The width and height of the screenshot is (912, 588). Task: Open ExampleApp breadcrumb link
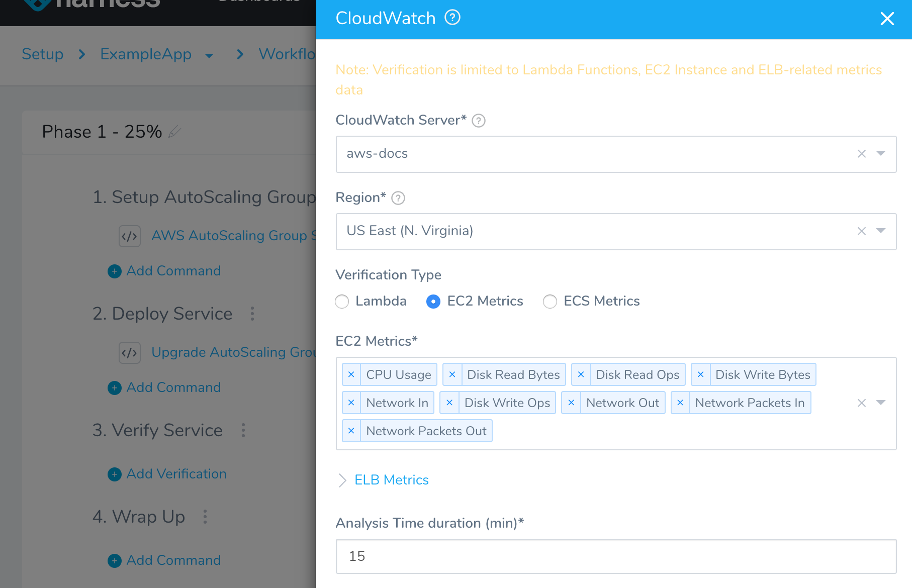[146, 54]
